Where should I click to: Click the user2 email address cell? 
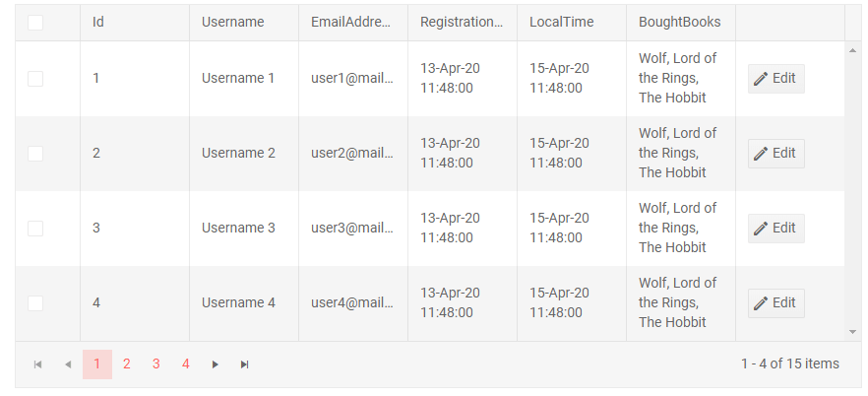(x=352, y=154)
